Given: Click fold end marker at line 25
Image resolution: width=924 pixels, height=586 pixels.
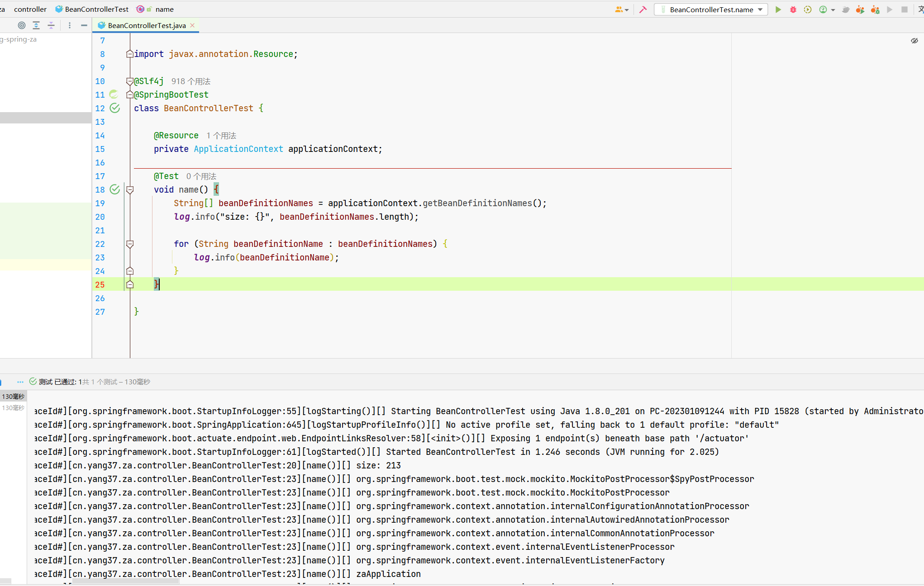Looking at the screenshot, I should tap(130, 284).
